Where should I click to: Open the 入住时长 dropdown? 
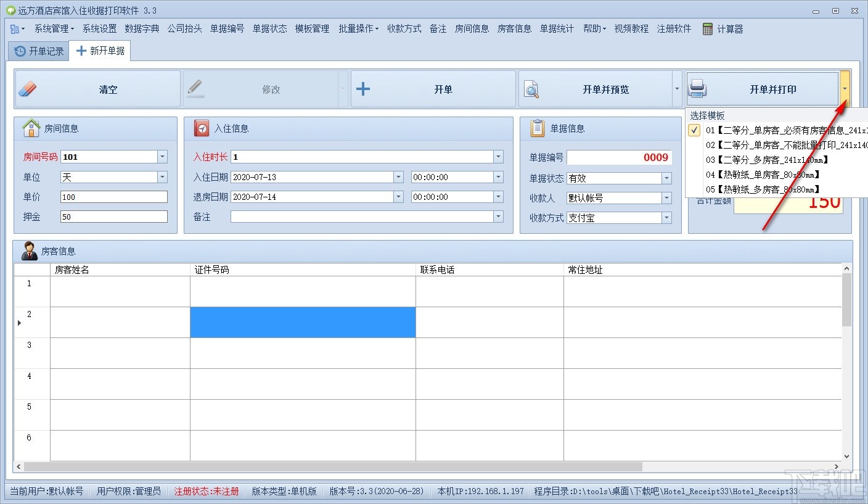(x=498, y=157)
